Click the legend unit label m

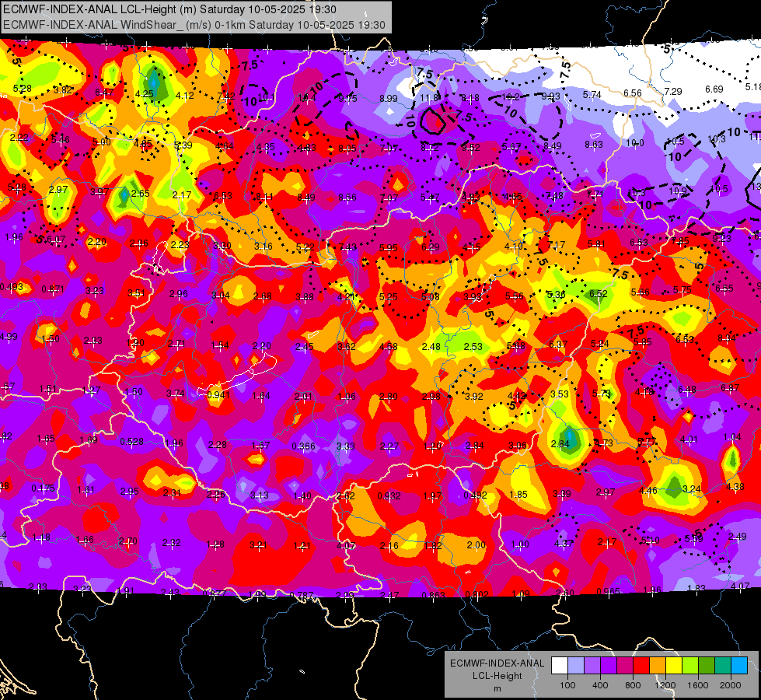click(497, 689)
